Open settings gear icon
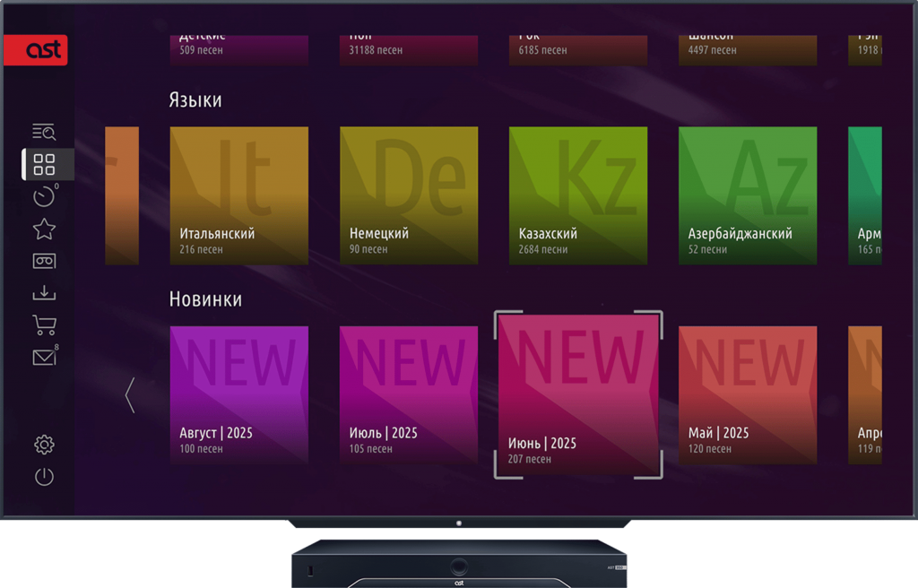 click(x=44, y=445)
